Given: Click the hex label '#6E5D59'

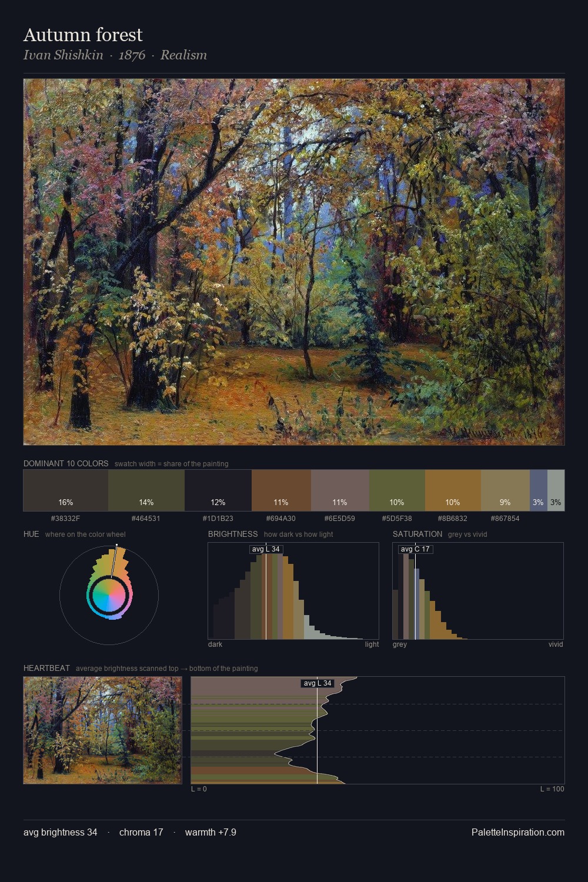Looking at the screenshot, I should [x=340, y=519].
